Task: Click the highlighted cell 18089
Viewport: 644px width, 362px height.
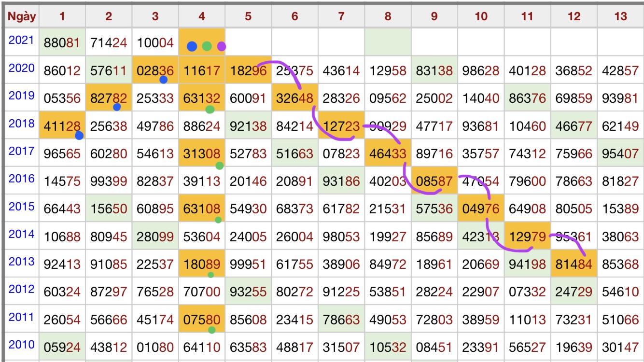Action: click(202, 264)
